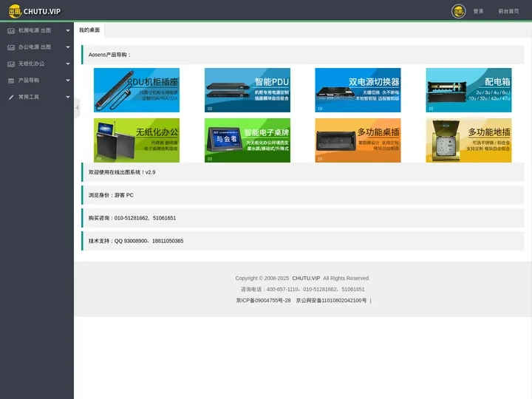The height and width of the screenshot is (399, 532).
Task: Open the 产品导购 menu item
Action: (x=37, y=81)
